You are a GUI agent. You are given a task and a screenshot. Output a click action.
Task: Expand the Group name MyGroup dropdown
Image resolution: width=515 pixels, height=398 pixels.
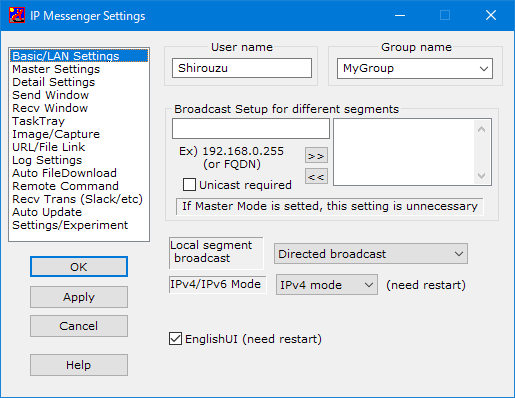point(415,68)
